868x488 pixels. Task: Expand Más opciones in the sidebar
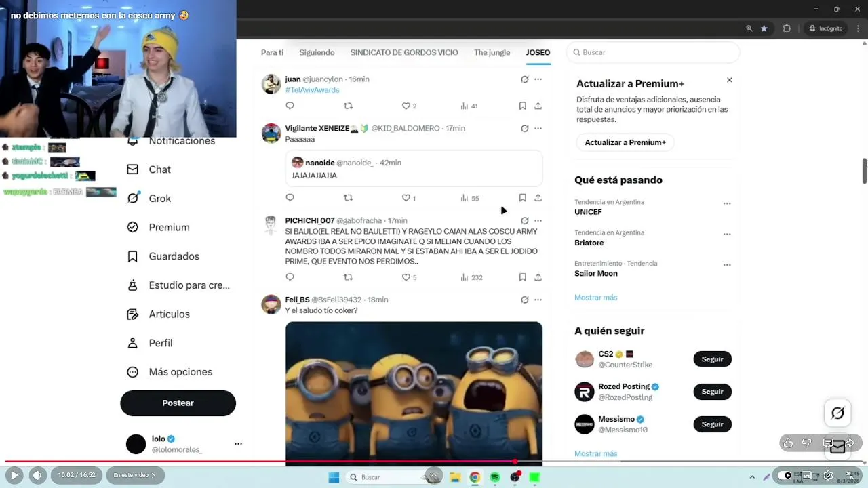pyautogui.click(x=170, y=372)
